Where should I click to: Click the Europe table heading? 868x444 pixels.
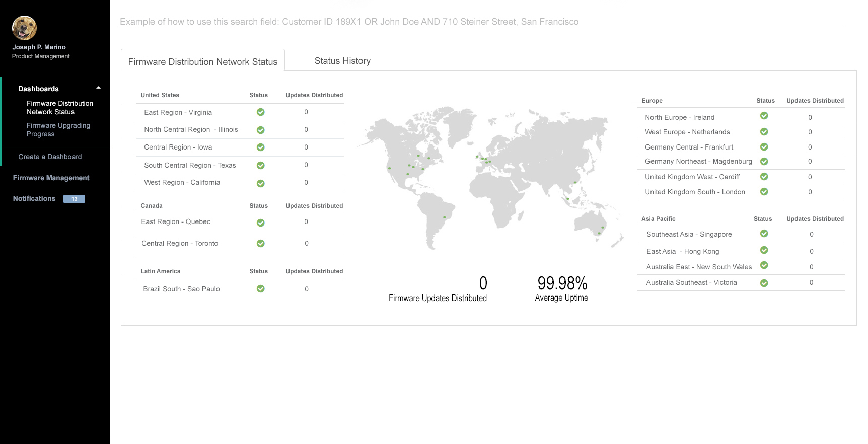click(x=652, y=101)
